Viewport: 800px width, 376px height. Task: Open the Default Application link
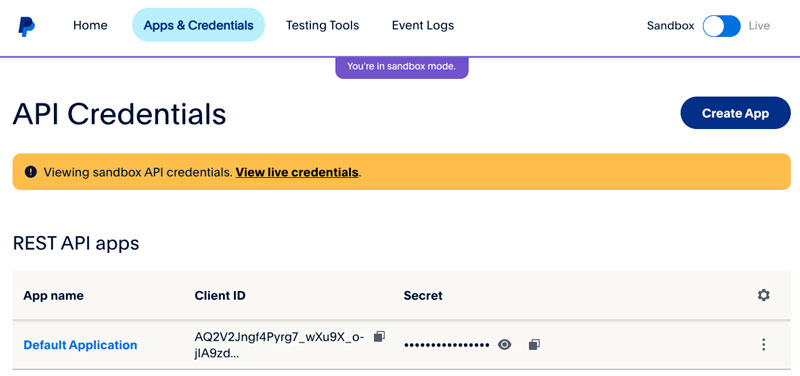click(81, 345)
